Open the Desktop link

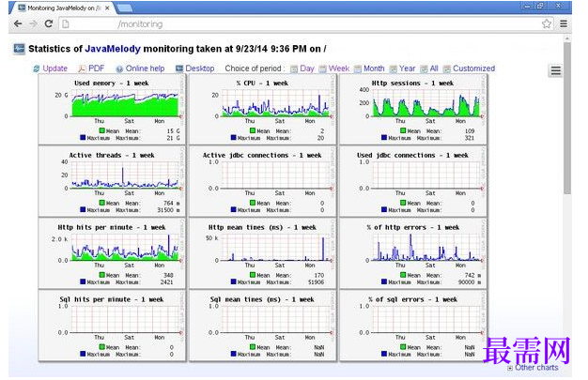coord(199,68)
